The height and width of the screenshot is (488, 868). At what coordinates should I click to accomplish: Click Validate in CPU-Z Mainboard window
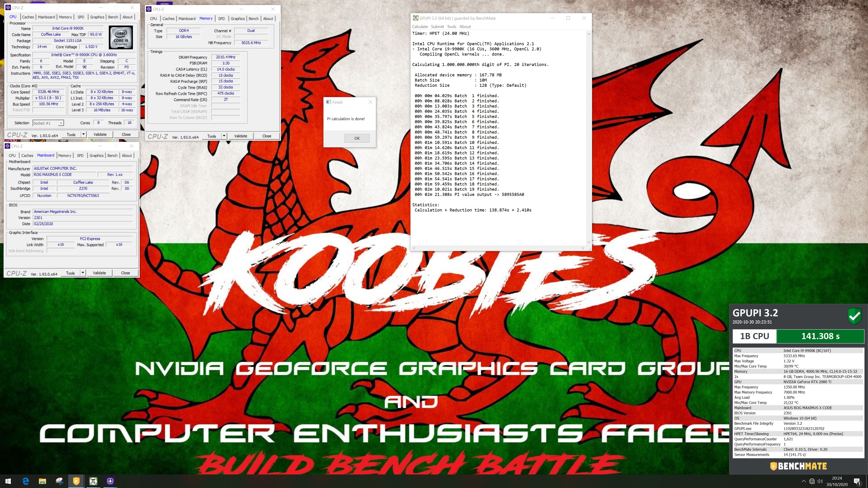point(99,273)
